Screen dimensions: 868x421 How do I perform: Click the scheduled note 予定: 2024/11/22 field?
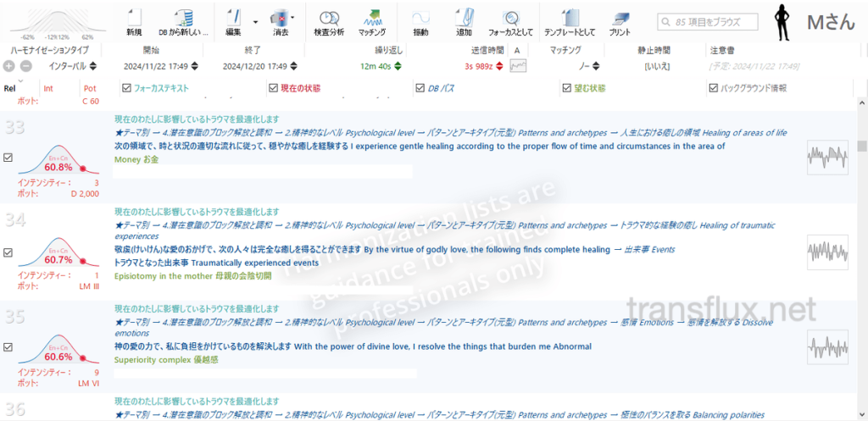click(x=754, y=66)
